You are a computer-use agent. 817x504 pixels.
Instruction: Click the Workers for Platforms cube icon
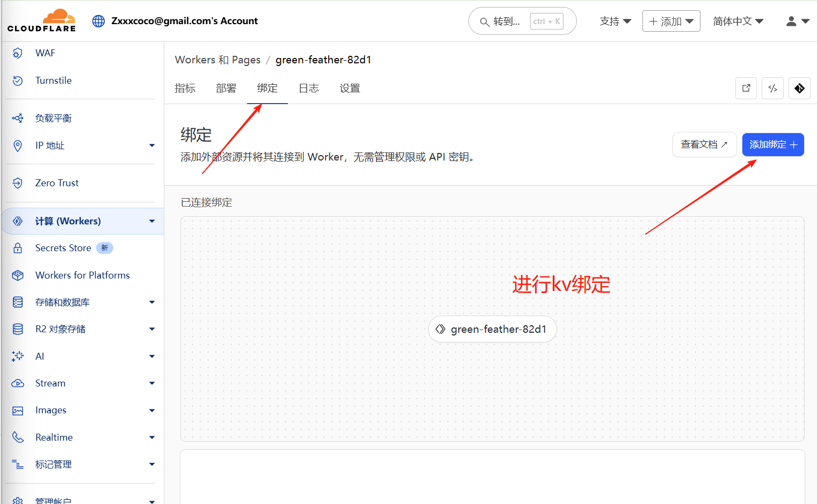pyautogui.click(x=18, y=275)
